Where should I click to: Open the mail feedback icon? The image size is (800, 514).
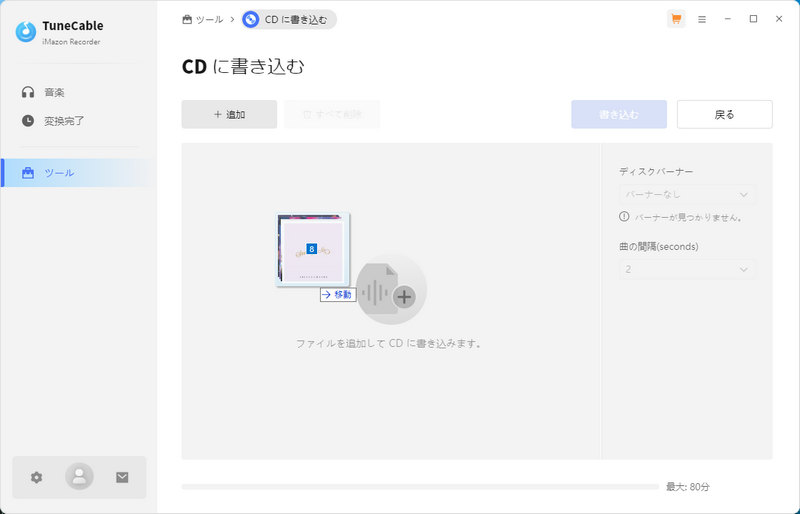pos(122,477)
